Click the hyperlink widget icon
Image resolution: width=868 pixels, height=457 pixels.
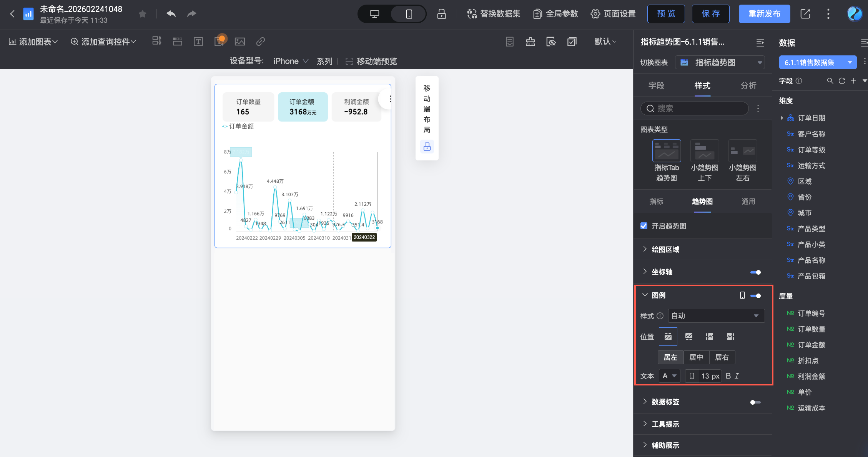click(261, 42)
